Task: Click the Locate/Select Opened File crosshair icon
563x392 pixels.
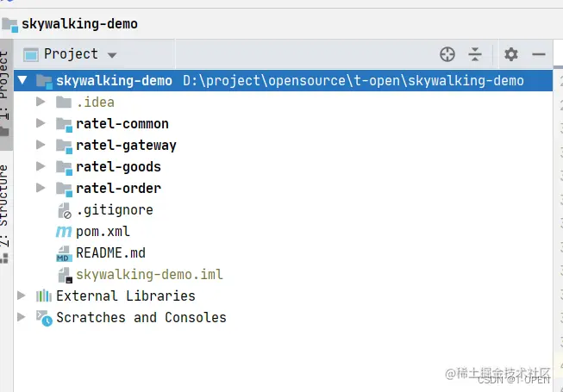Action: 447,54
